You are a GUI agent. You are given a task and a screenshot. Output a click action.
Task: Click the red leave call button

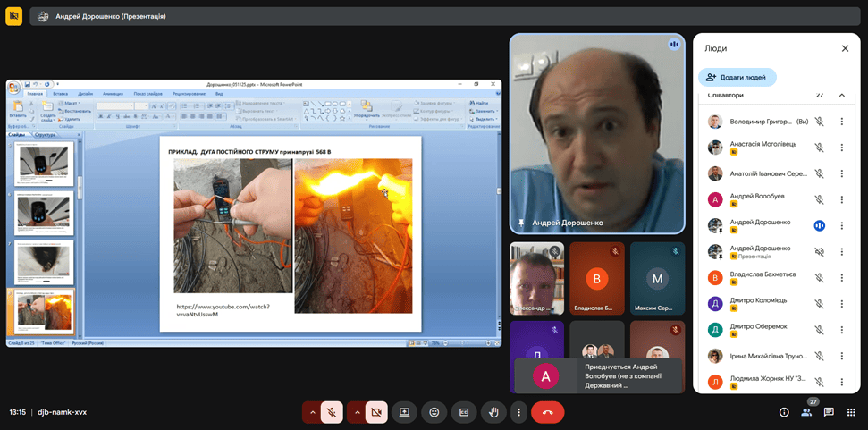click(x=547, y=412)
